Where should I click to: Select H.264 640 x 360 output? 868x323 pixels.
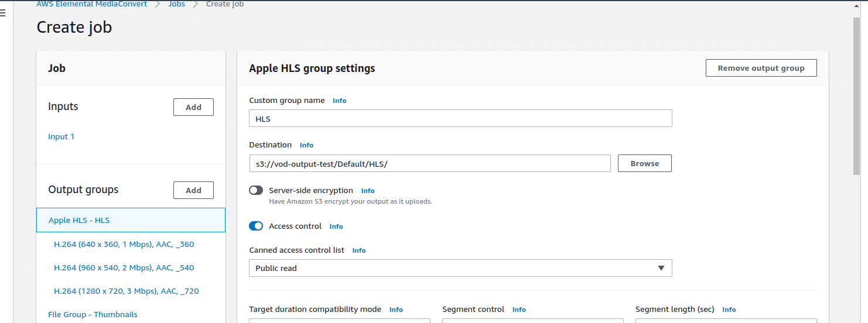pyautogui.click(x=124, y=244)
